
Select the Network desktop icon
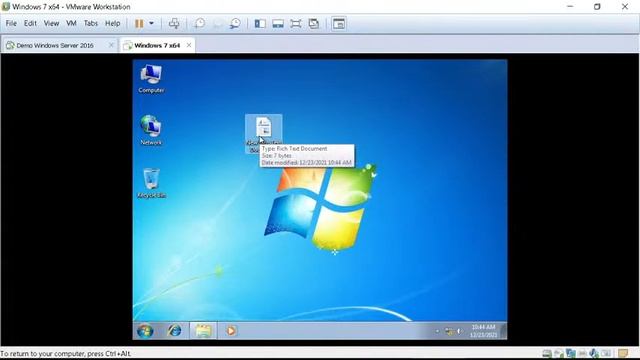[151, 130]
